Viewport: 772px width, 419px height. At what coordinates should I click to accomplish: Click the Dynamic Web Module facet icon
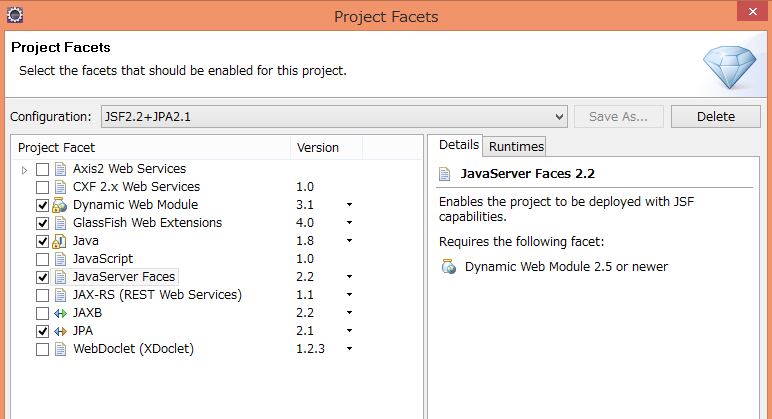(x=60, y=205)
